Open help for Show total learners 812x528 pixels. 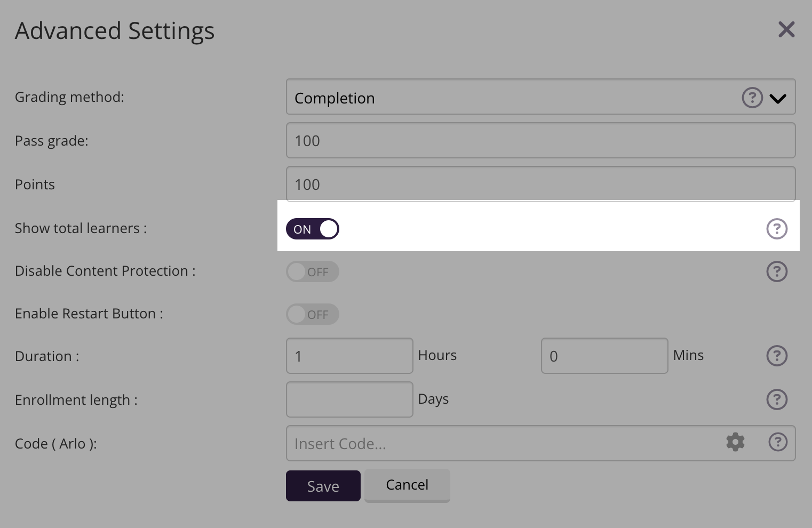(x=777, y=229)
